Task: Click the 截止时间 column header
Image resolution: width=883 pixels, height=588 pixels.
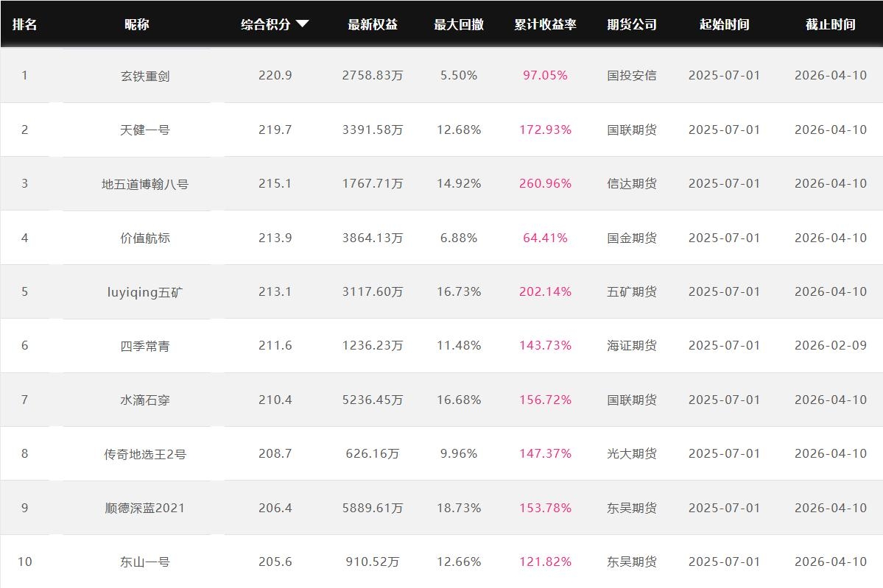Action: 830,24
